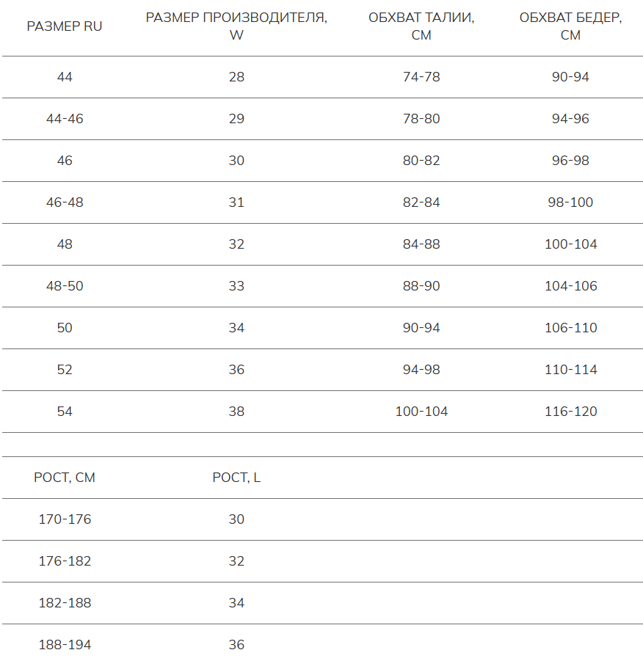
Task: Click waist measurement 100-104
Action: point(421,412)
